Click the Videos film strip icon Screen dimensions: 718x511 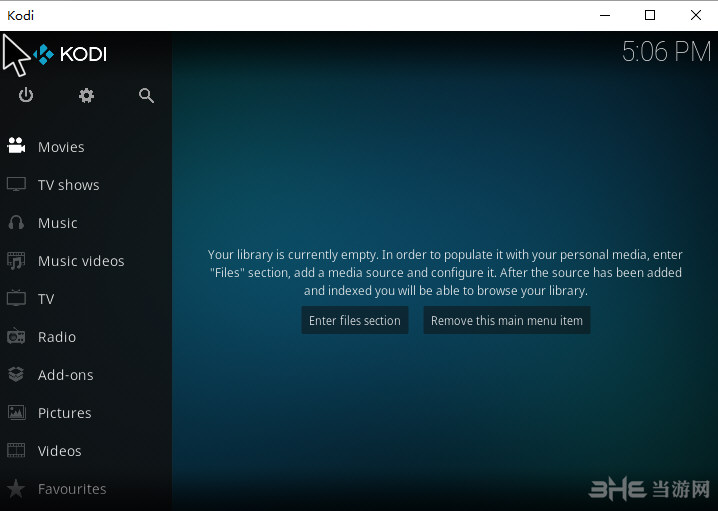16,450
